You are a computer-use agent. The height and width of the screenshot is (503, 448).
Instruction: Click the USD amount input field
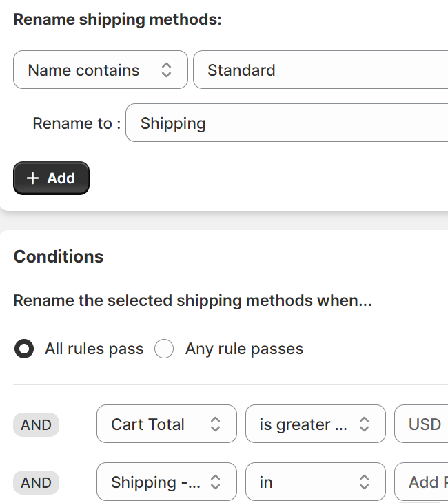[422, 424]
